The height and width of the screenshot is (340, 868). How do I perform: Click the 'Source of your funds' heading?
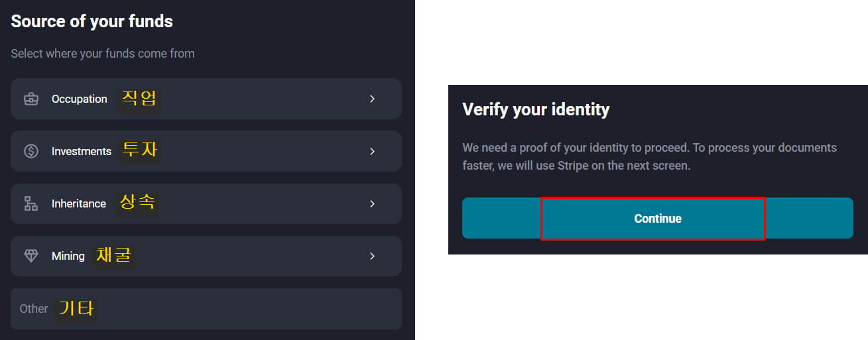tap(92, 21)
